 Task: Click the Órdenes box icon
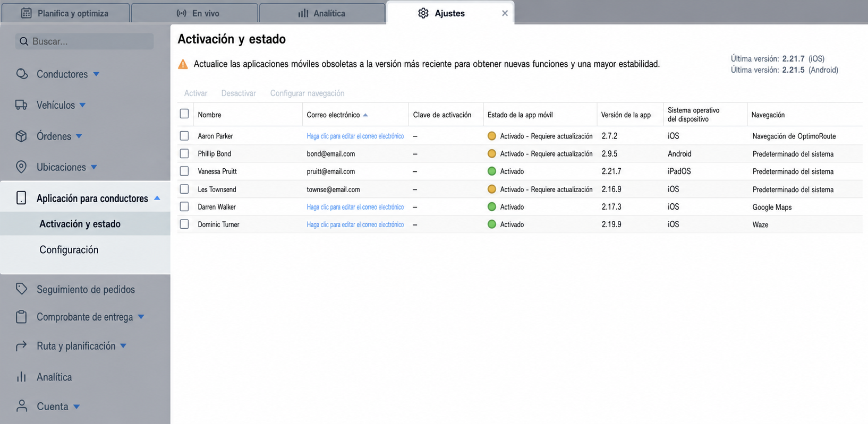click(21, 136)
